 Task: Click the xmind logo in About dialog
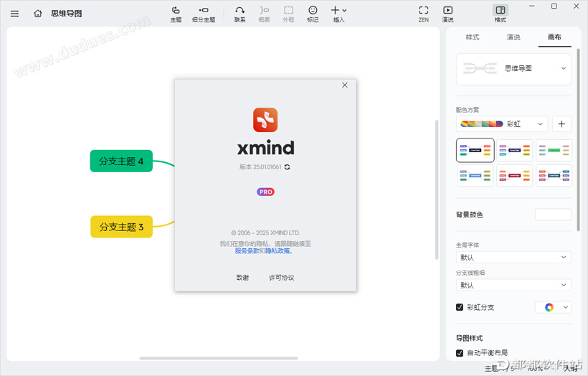coord(265,120)
